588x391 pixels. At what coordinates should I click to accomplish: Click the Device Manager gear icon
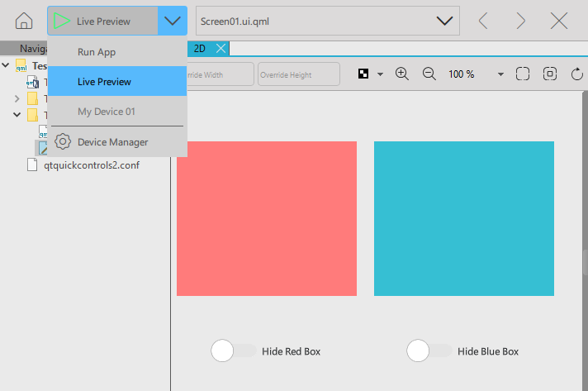pos(63,142)
